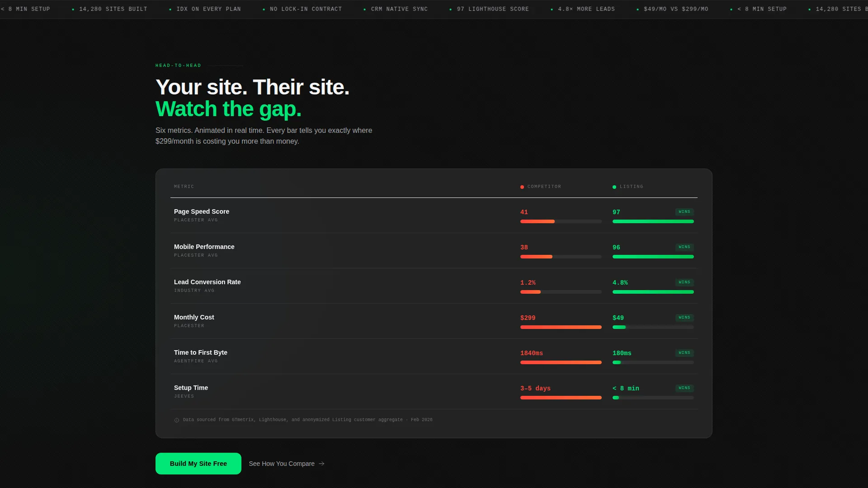868x488 pixels.
Task: Click the Listing Lead Conversion Rate bar
Action: point(653,292)
